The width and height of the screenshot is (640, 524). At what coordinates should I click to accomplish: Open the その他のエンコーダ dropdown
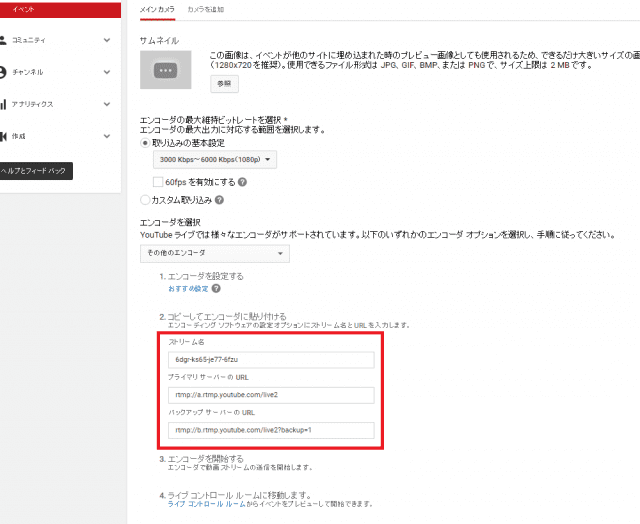coord(215,253)
